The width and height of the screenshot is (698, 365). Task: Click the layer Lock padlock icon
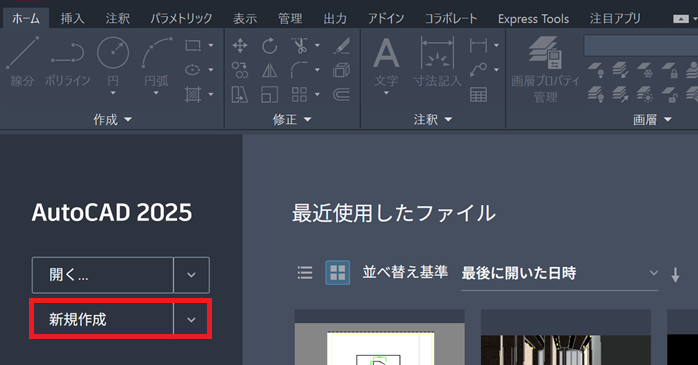tap(669, 70)
